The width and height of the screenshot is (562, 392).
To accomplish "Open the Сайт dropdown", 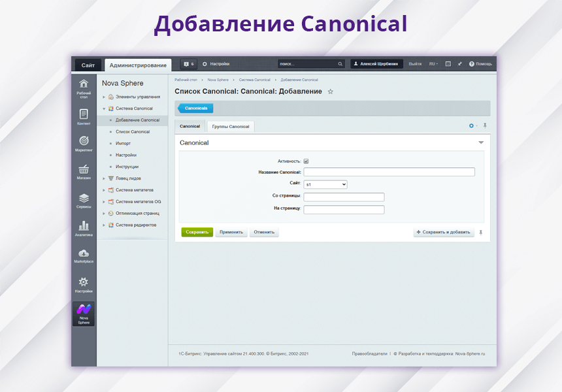I will tap(325, 185).
